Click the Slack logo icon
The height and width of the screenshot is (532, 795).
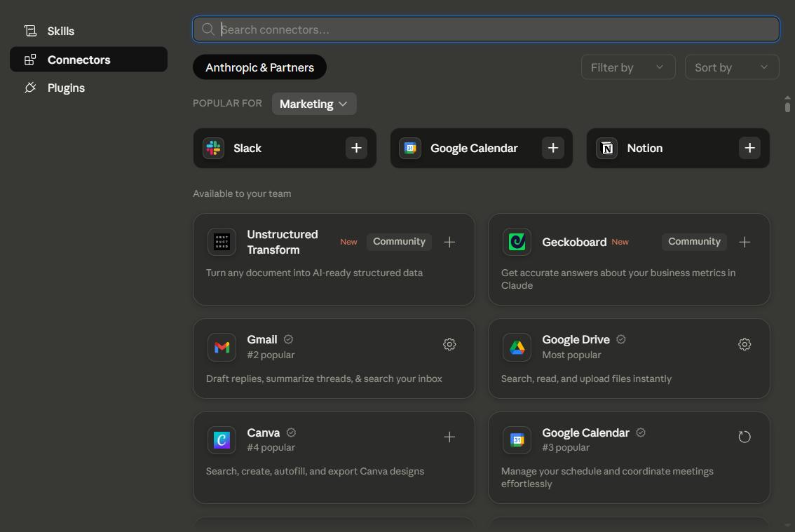pyautogui.click(x=213, y=148)
